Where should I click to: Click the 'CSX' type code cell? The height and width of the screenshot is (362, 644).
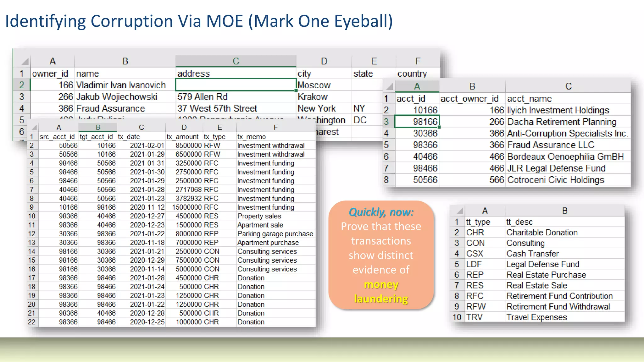point(485,254)
